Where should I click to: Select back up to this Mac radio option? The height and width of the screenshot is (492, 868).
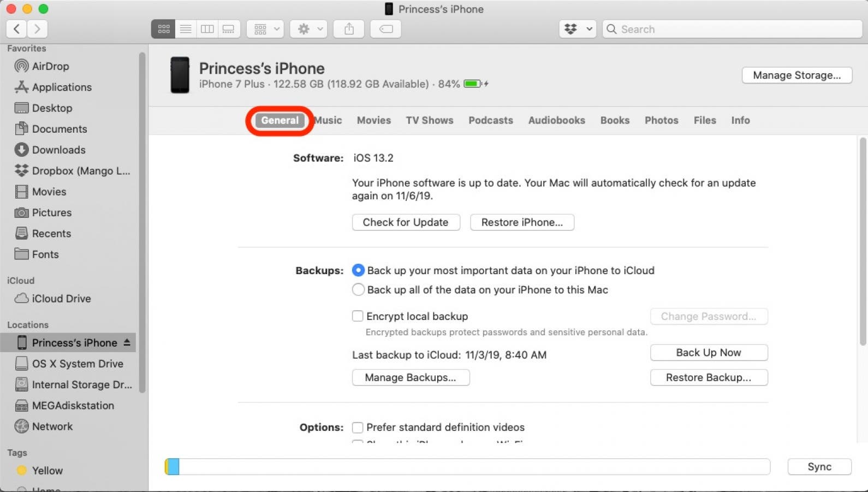[x=358, y=289]
